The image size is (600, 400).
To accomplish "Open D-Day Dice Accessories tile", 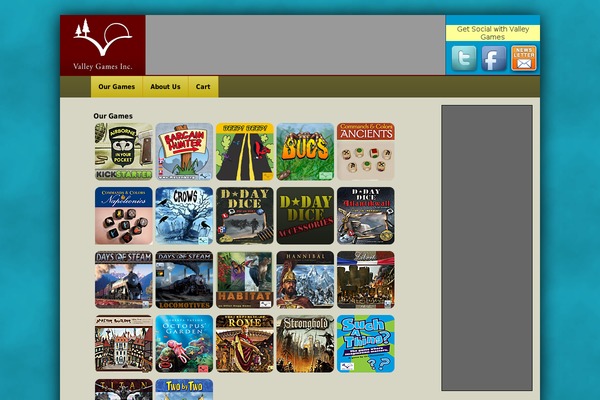I will click(x=305, y=216).
